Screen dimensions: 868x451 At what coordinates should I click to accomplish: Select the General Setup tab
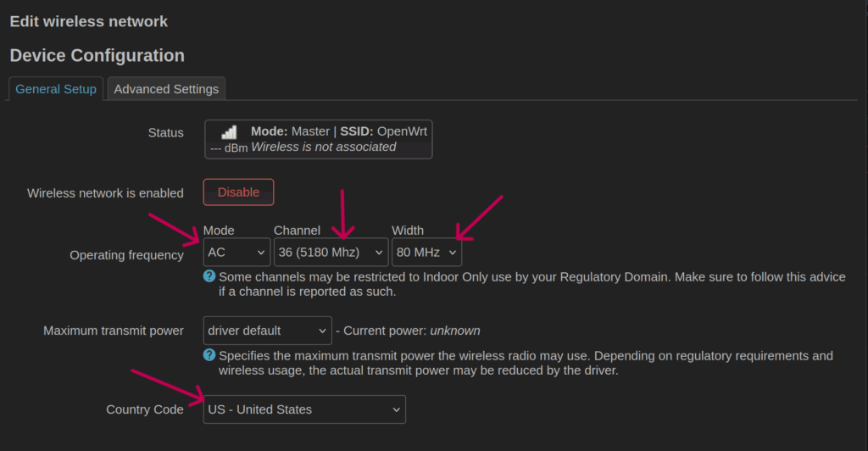tap(56, 89)
